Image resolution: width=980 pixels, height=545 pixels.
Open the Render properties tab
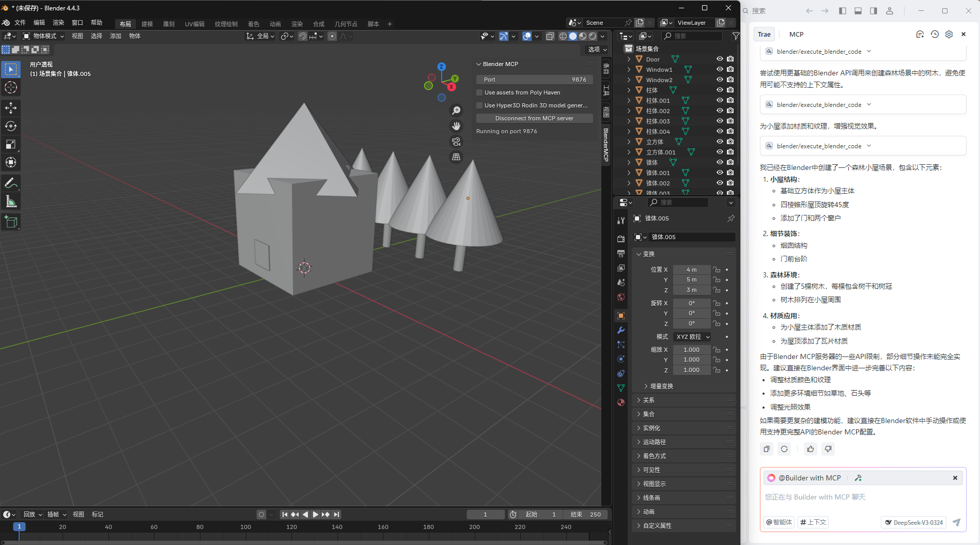point(621,239)
